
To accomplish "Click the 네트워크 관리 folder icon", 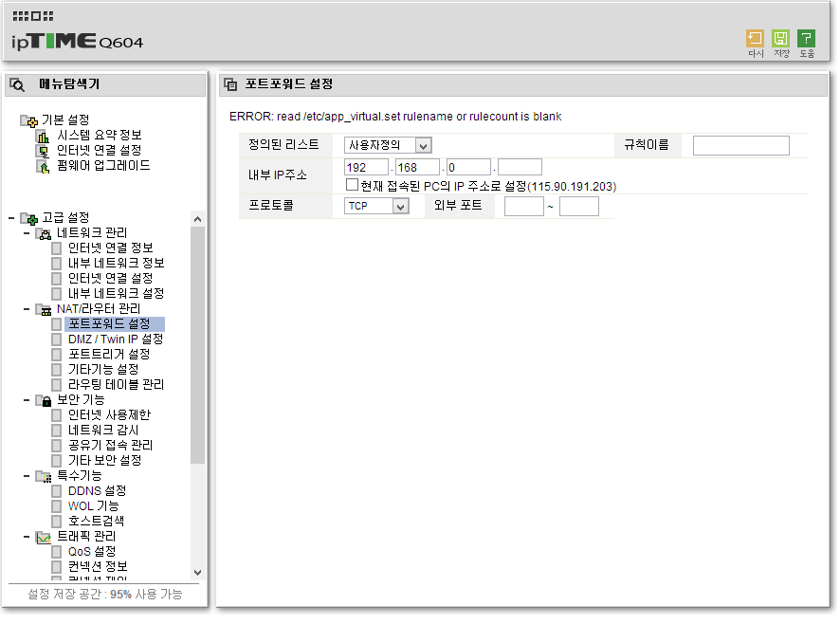I will coord(44,233).
